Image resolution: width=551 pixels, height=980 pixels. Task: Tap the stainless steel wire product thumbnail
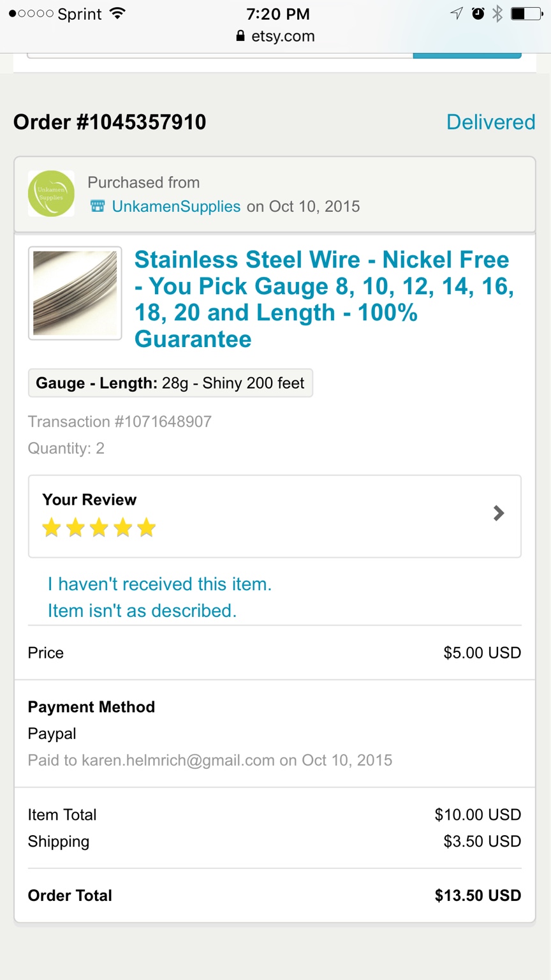(75, 293)
